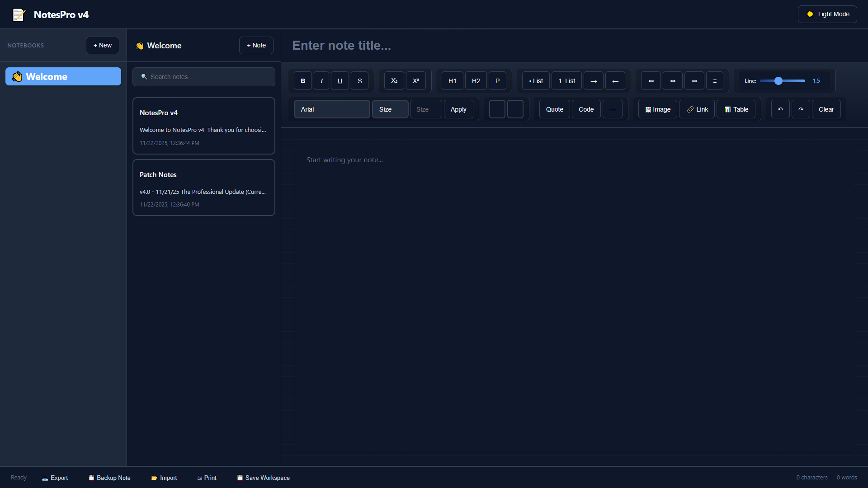Open the second Size selector
The height and width of the screenshot is (488, 868).
pyautogui.click(x=425, y=109)
